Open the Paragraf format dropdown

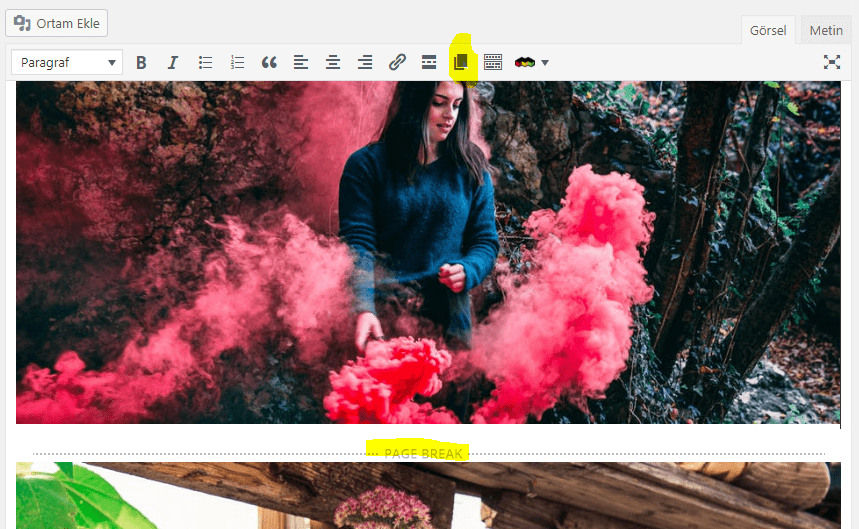67,62
